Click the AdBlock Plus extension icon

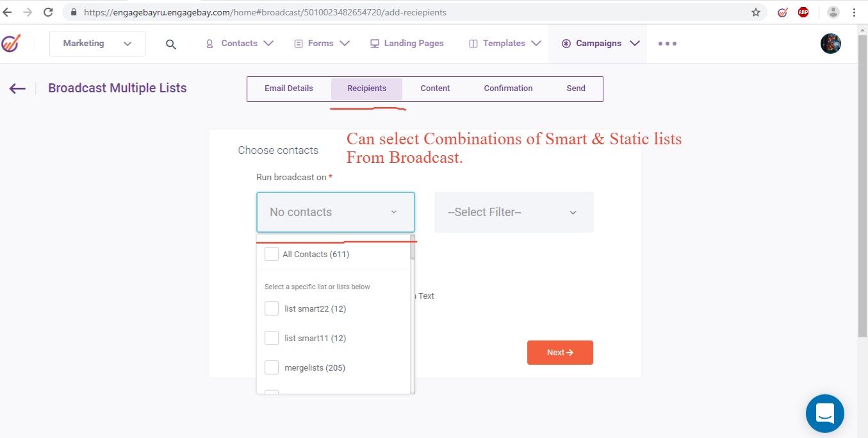[x=803, y=12]
